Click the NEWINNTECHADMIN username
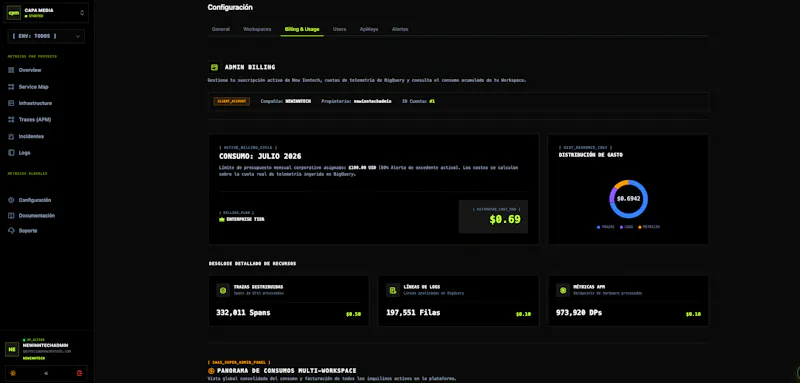 (45, 345)
